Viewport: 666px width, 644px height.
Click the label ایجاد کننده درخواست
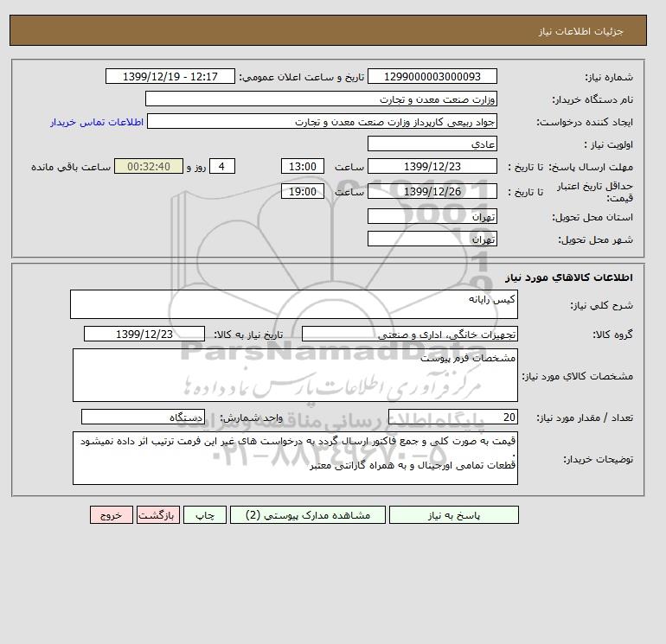click(x=585, y=122)
